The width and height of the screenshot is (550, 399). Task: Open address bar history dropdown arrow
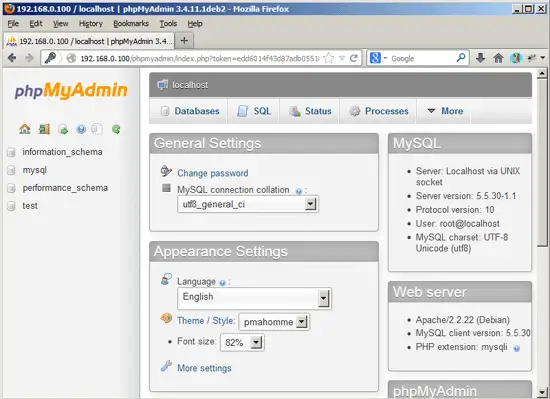(x=342, y=58)
